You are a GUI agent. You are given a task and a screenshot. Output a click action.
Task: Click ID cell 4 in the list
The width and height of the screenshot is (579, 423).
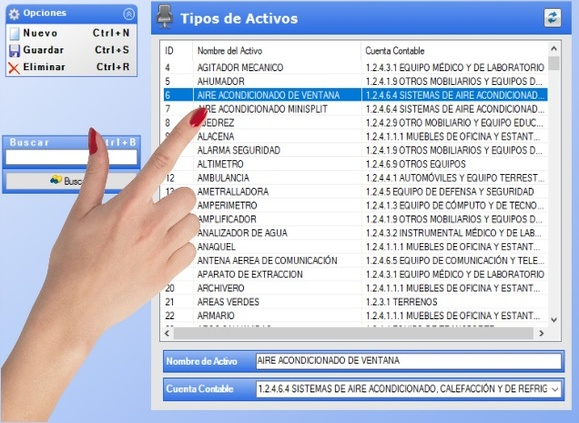tap(168, 68)
